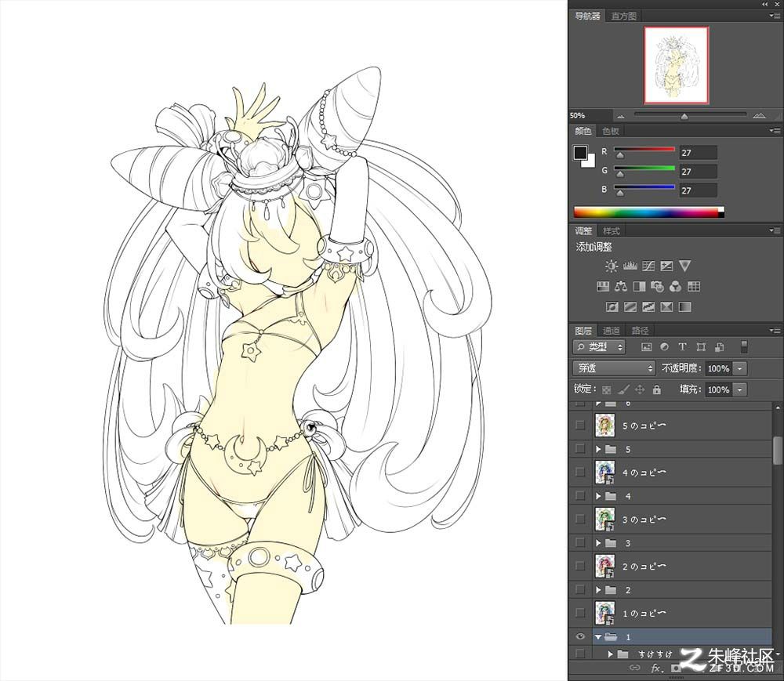Add an Invert adjustment layer

[x=612, y=306]
